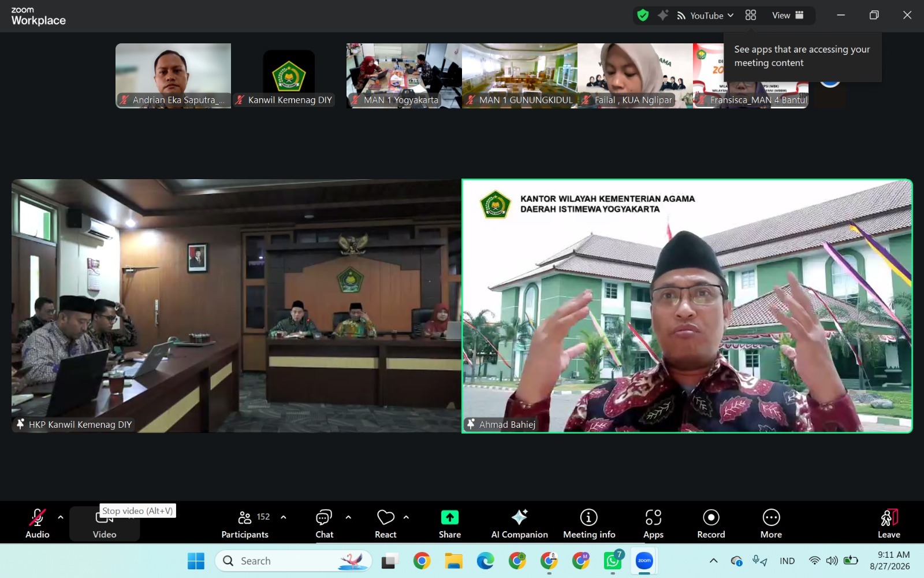Viewport: 924px width, 578px height.
Task: Stop video with Video button
Action: [105, 525]
